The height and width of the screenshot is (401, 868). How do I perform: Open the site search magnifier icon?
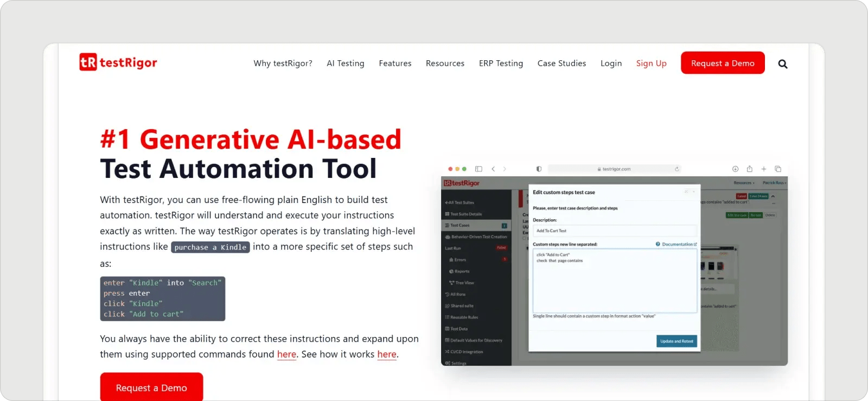[782, 63]
